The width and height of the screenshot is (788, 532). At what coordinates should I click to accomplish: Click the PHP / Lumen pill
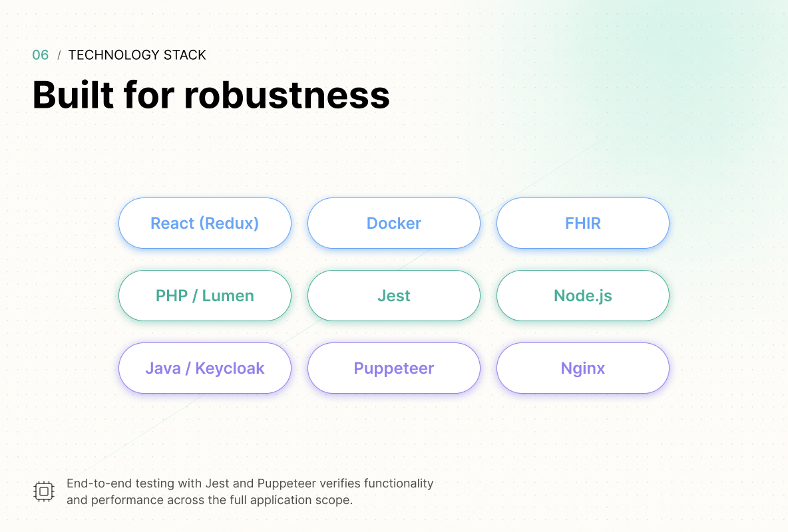point(205,296)
